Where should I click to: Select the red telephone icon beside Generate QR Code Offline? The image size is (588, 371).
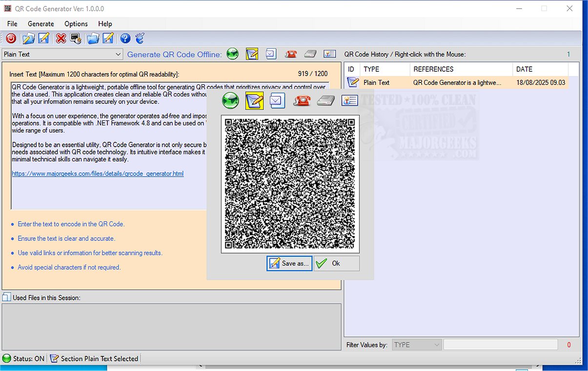coord(291,54)
